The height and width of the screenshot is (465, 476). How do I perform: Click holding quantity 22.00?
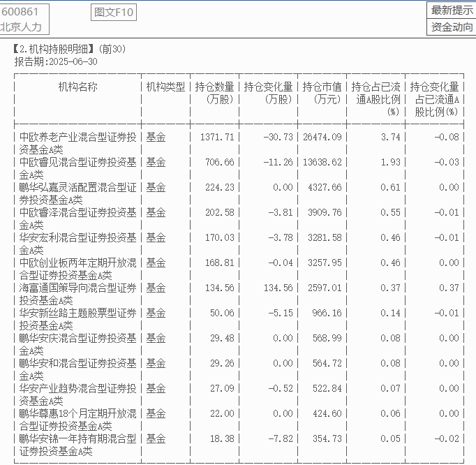222,414
